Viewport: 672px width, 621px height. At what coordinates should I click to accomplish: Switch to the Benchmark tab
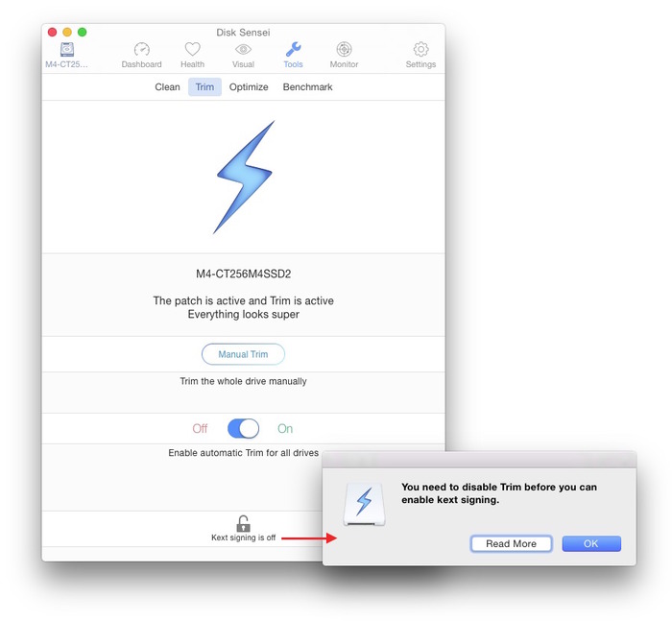(308, 87)
